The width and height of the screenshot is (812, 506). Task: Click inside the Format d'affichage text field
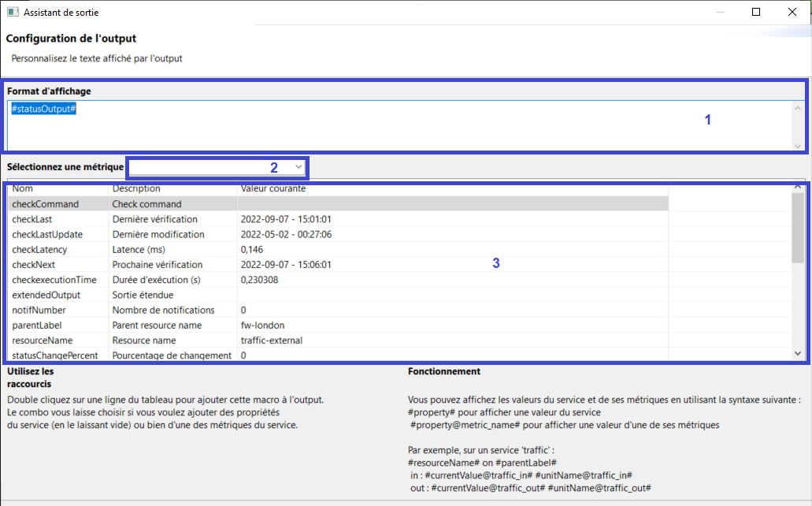(x=394, y=126)
